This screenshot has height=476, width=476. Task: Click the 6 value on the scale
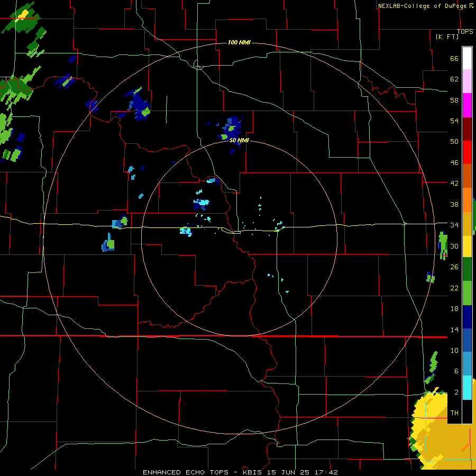pyautogui.click(x=456, y=371)
